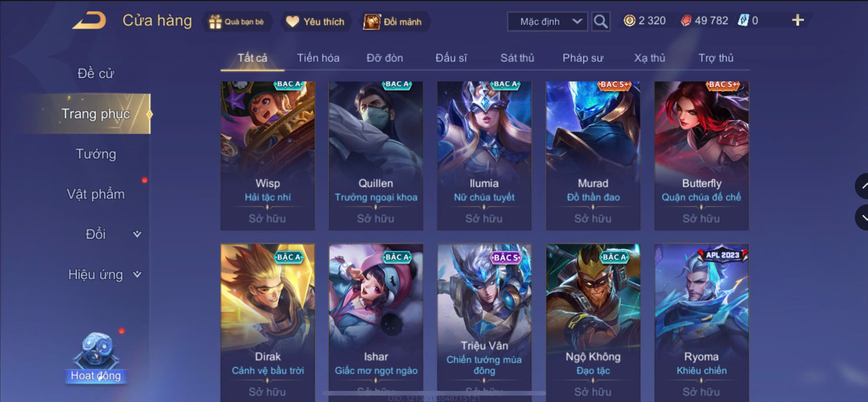Click the gold coin balance icon
Image resolution: width=868 pixels, height=402 pixels.
click(x=629, y=21)
